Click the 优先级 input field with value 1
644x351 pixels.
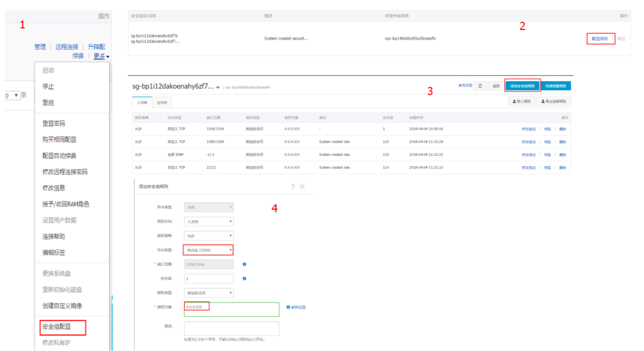[x=209, y=279]
